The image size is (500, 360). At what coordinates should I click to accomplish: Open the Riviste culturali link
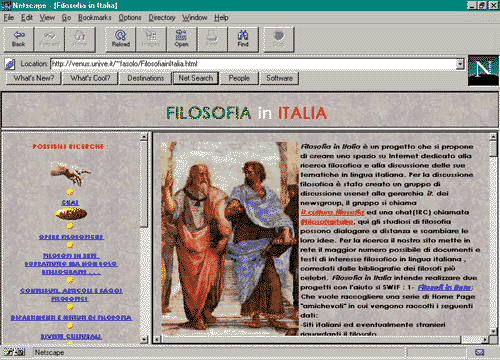coord(71,336)
